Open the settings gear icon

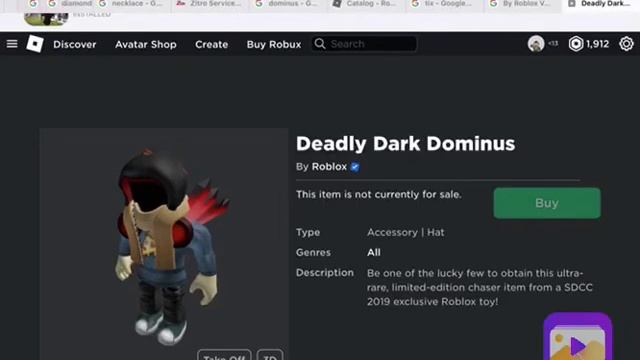626,44
